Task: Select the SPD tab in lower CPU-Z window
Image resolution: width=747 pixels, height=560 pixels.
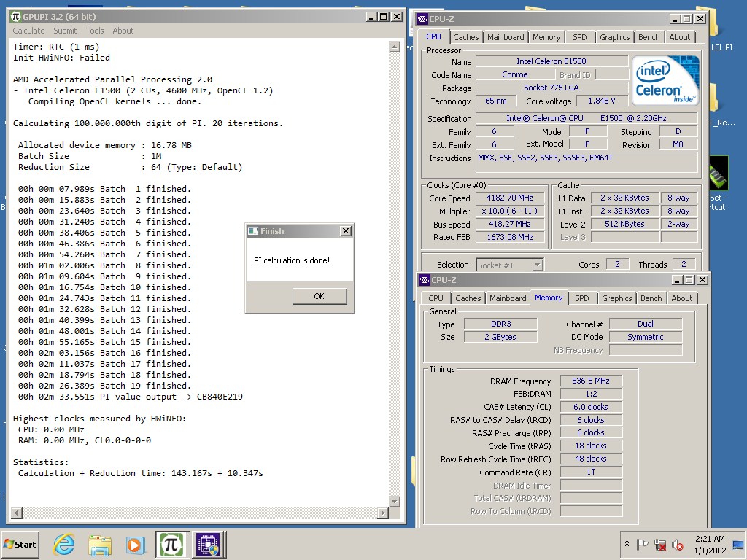Action: (x=581, y=298)
